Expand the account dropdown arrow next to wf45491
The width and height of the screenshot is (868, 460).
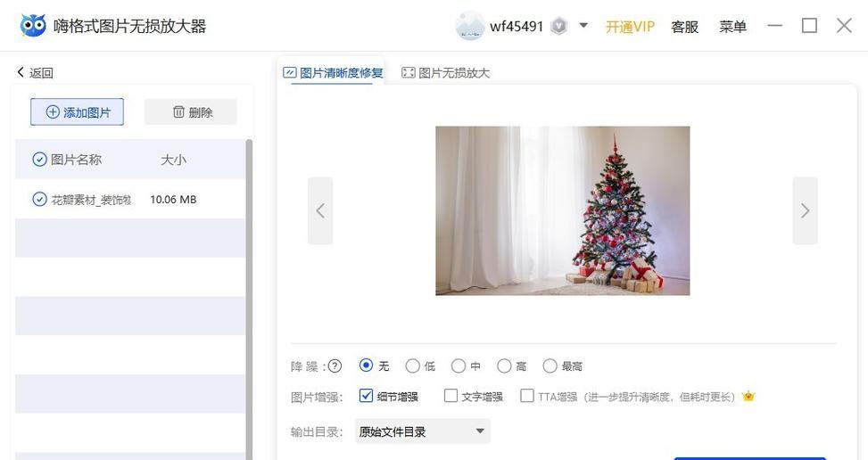tap(583, 26)
